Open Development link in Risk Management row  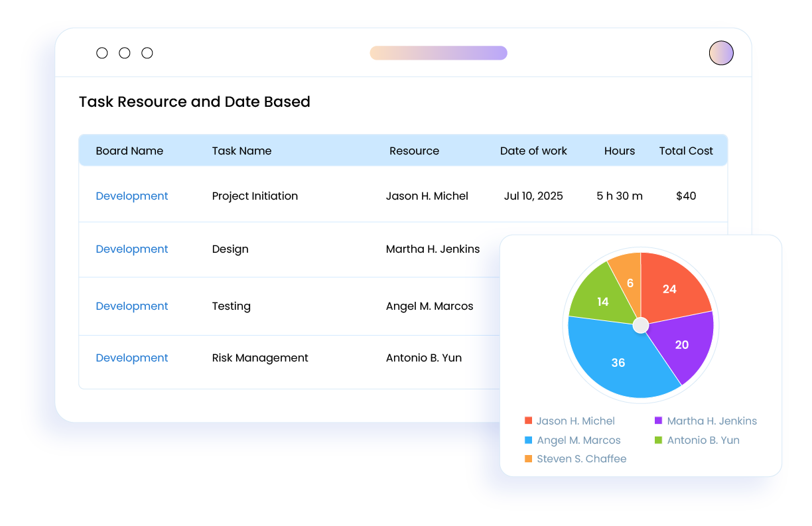click(x=132, y=358)
